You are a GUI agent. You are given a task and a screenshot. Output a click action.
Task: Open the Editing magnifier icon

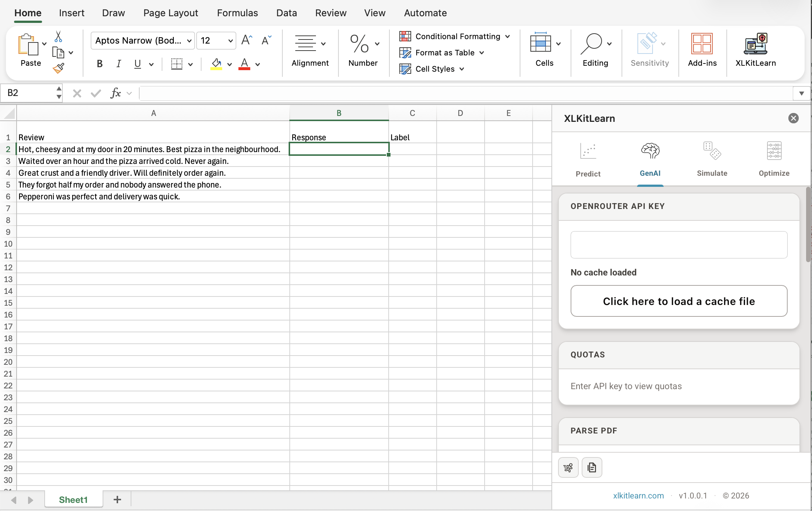coord(591,44)
